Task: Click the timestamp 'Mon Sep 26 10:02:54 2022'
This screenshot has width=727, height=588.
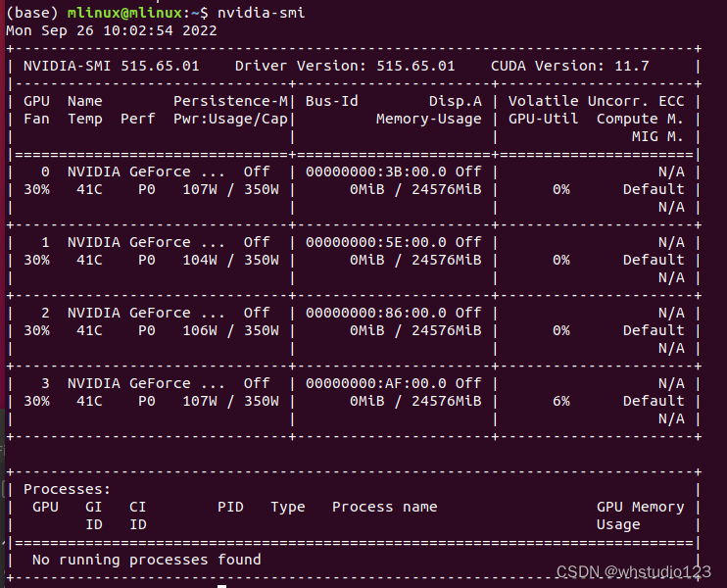Action: pos(112,30)
